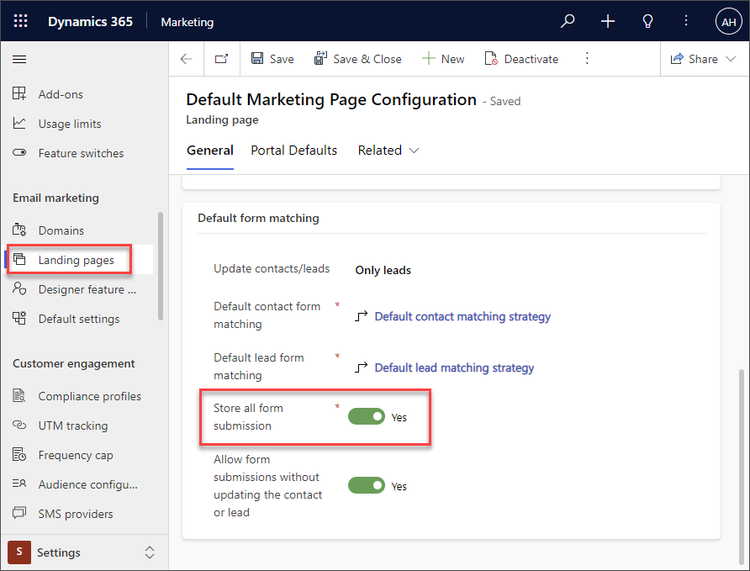
Task: Toggle Allow form submissions without updating switch
Action: [x=366, y=486]
